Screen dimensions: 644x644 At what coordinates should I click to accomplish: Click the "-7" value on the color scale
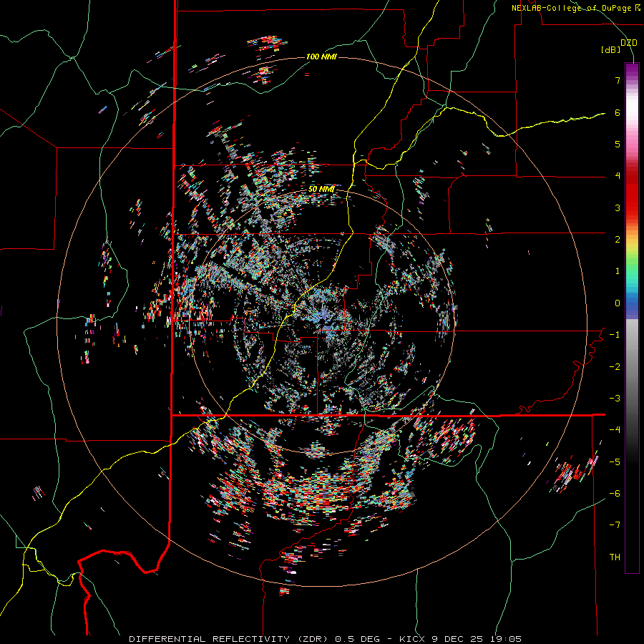(x=615, y=525)
